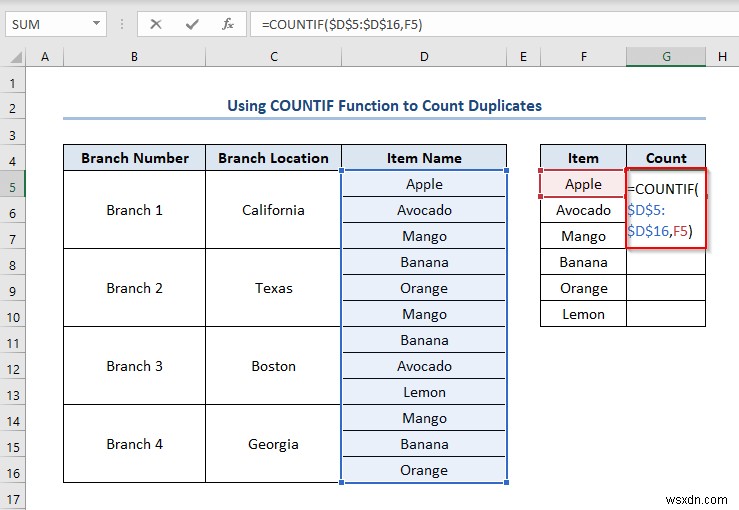The width and height of the screenshot is (739, 510).
Task: Click the 'Branch Location' header cell
Action: (273, 158)
